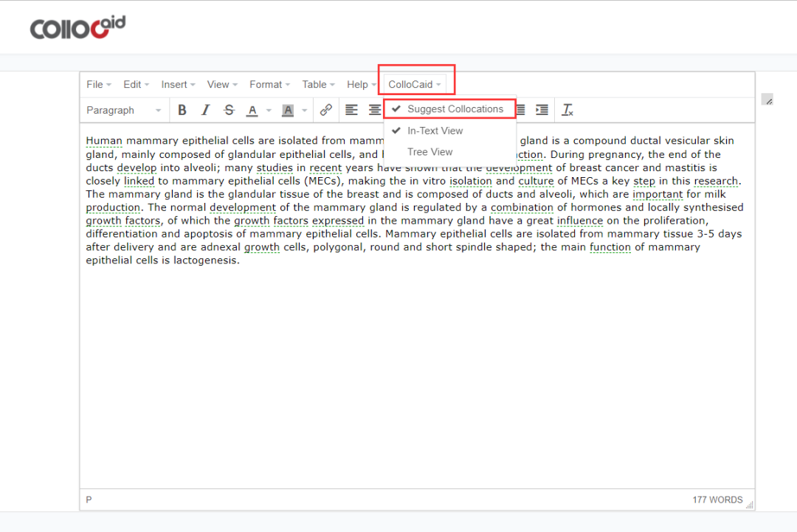Clear formatting from selection
The height and width of the screenshot is (532, 797).
coord(567,110)
